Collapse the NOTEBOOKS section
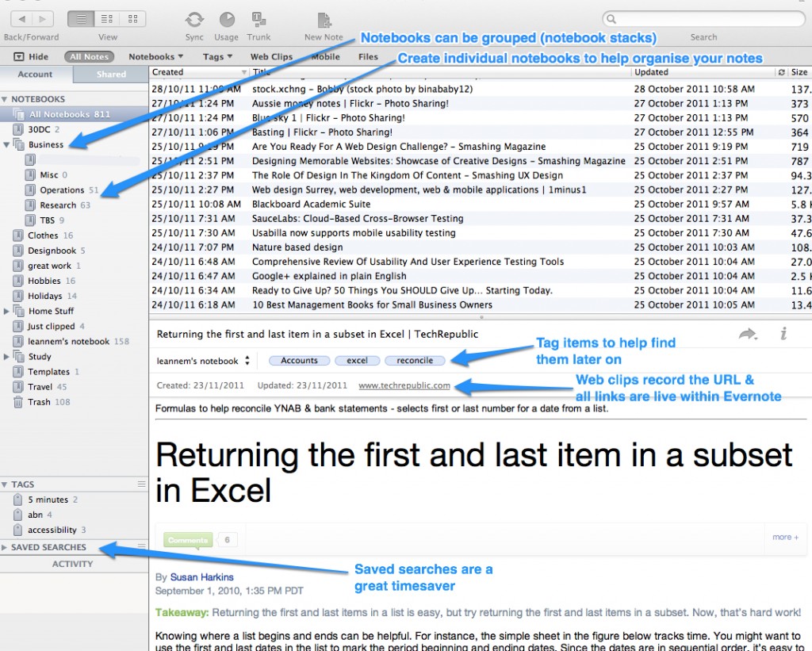This screenshot has height=651, width=812. pyautogui.click(x=4, y=99)
